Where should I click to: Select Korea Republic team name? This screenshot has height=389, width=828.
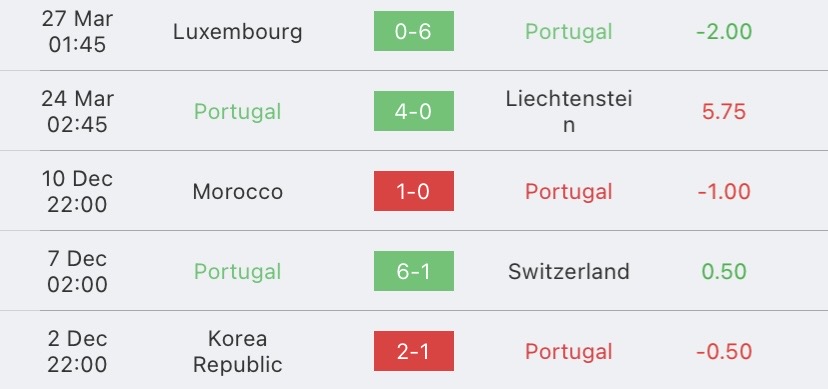click(238, 351)
